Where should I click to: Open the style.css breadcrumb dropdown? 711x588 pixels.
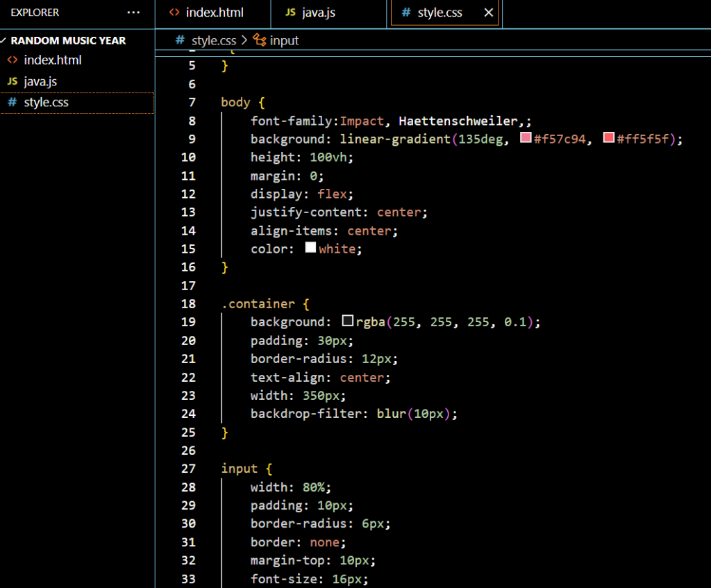pos(214,40)
